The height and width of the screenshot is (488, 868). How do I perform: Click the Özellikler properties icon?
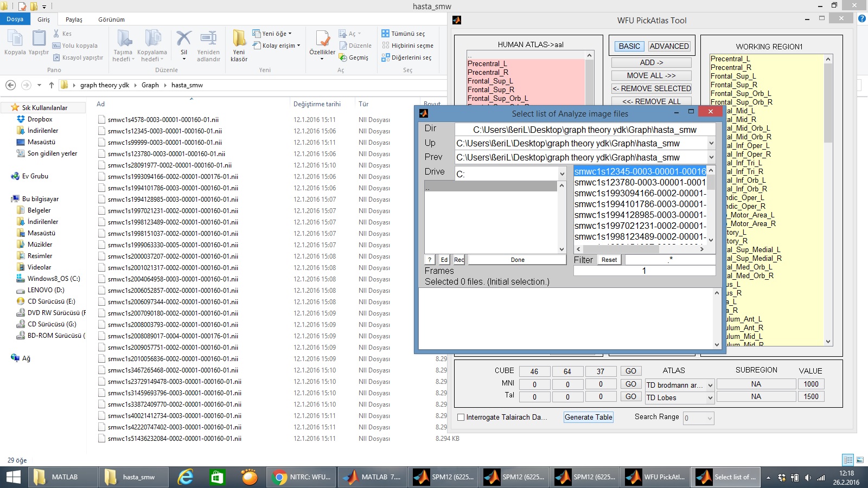322,39
